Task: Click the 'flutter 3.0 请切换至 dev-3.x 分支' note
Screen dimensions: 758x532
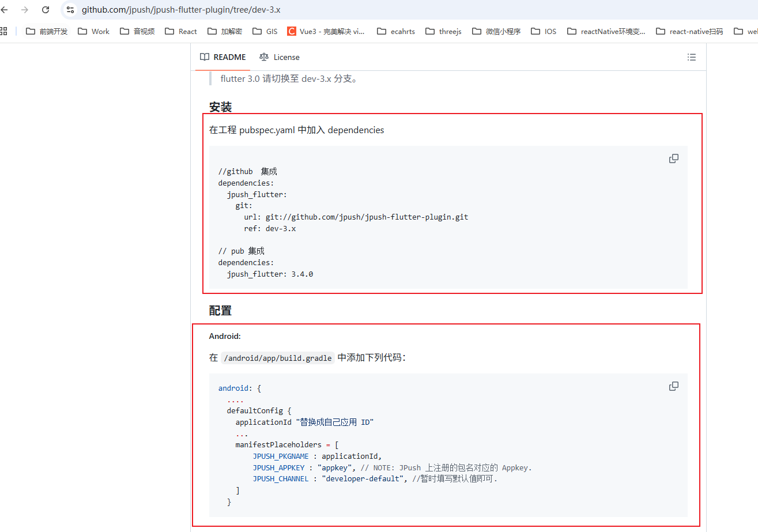Action: [290, 79]
